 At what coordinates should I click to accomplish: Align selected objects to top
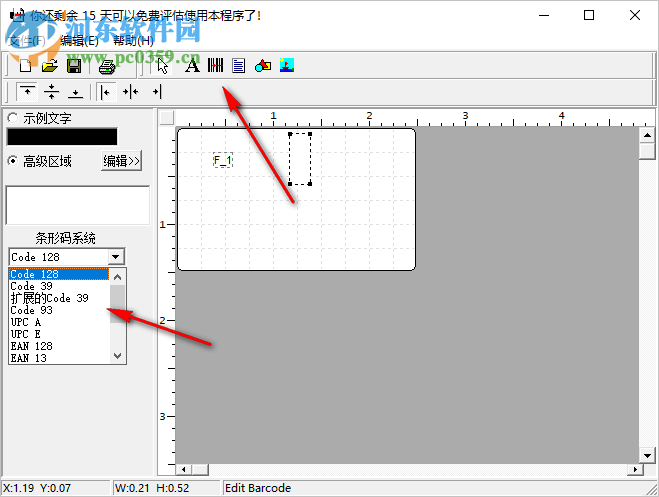click(x=27, y=91)
